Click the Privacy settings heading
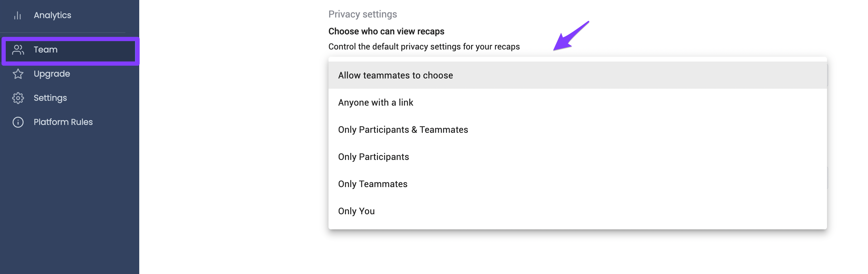This screenshot has height=274, width=868. coord(363,14)
